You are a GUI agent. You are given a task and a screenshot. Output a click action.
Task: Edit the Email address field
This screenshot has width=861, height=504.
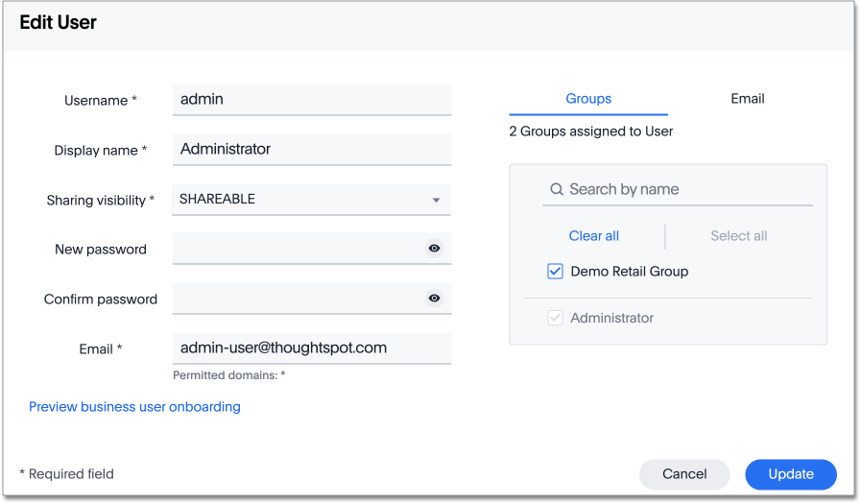click(311, 348)
